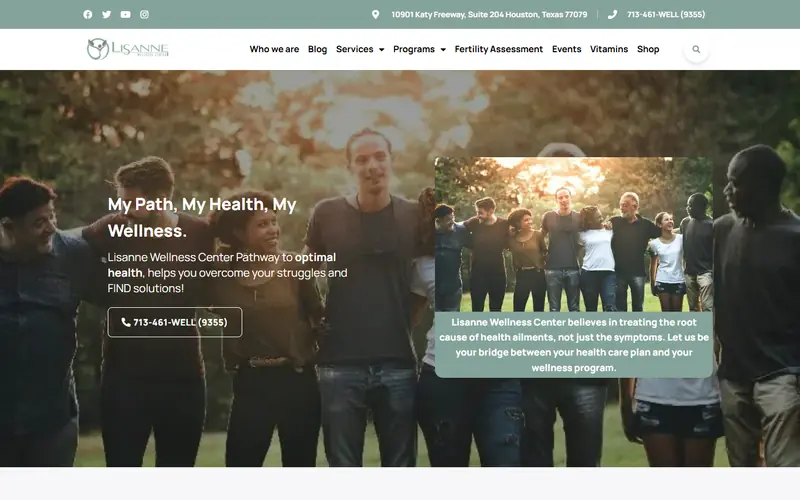
Task: Open the Events menu item
Action: [x=566, y=49]
